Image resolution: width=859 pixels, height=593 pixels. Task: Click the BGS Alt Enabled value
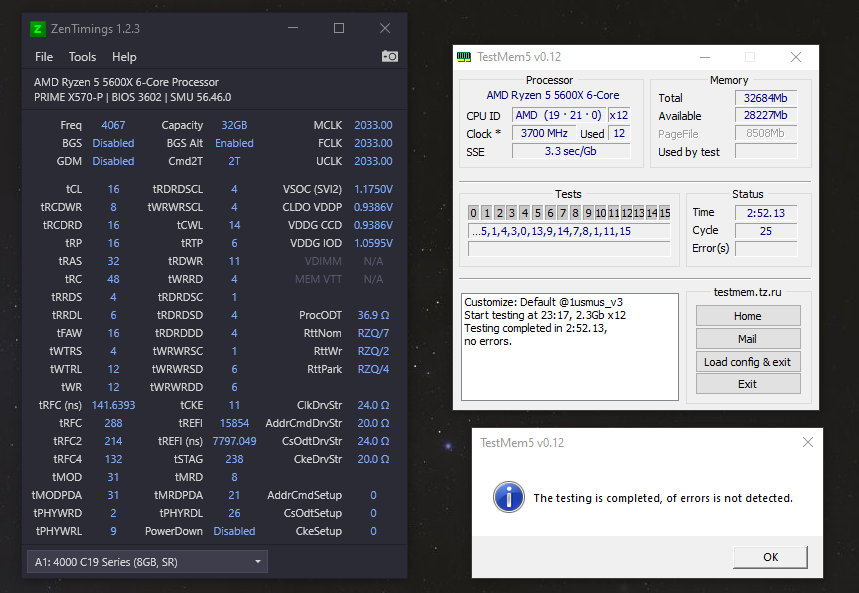[x=234, y=143]
